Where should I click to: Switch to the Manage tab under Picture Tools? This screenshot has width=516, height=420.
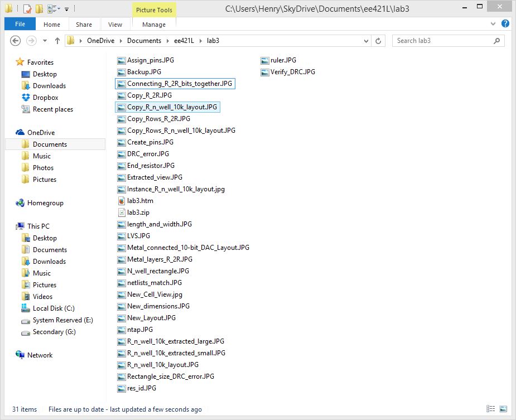pyautogui.click(x=153, y=25)
